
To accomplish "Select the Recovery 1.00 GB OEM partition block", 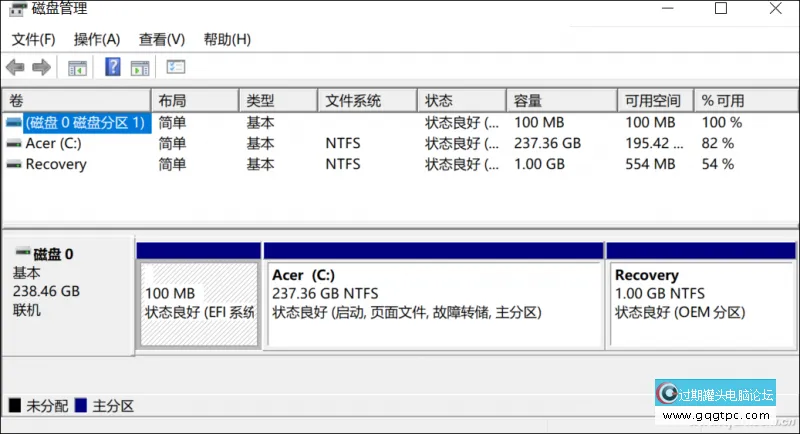I will click(702, 304).
